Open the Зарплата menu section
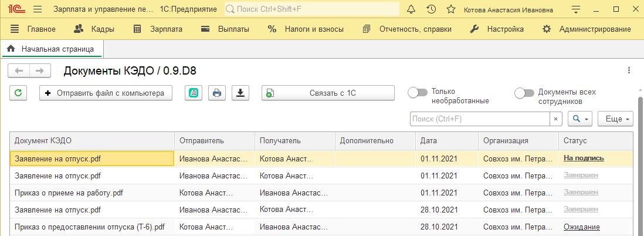This screenshot has width=644, height=236. 158,29
